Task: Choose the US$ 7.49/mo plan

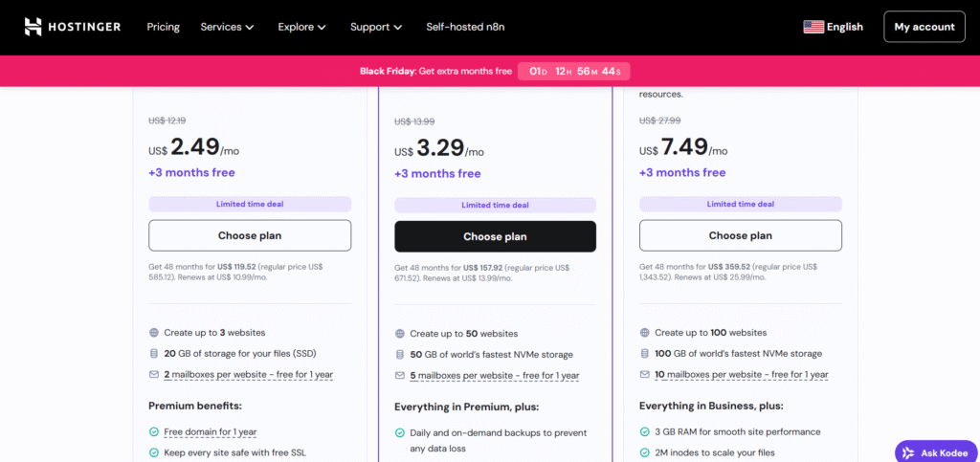Action: pyautogui.click(x=740, y=235)
